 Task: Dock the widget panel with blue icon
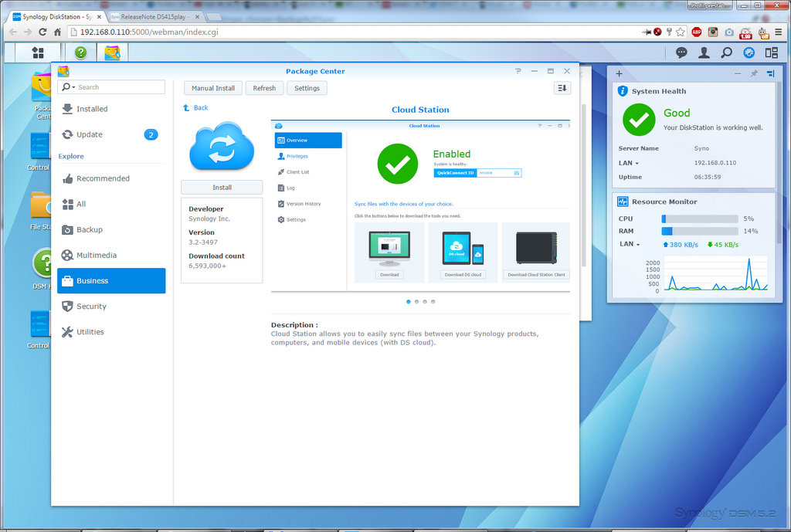click(770, 73)
